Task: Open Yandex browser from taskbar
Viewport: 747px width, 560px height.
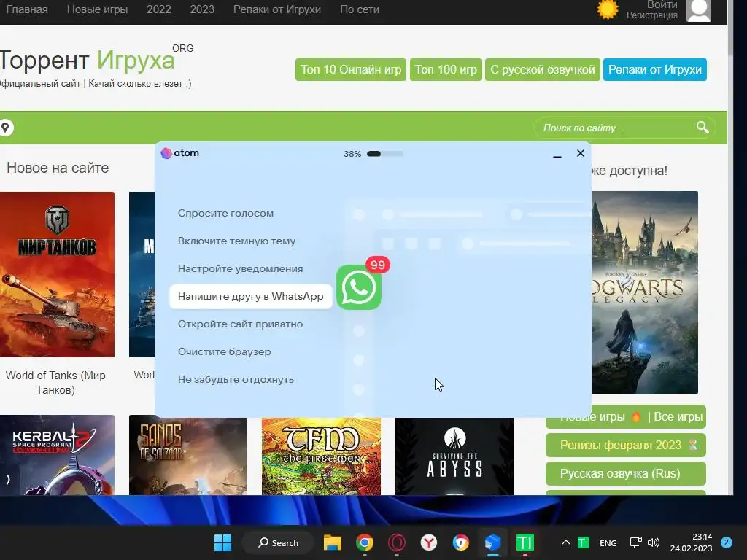Action: [429, 542]
